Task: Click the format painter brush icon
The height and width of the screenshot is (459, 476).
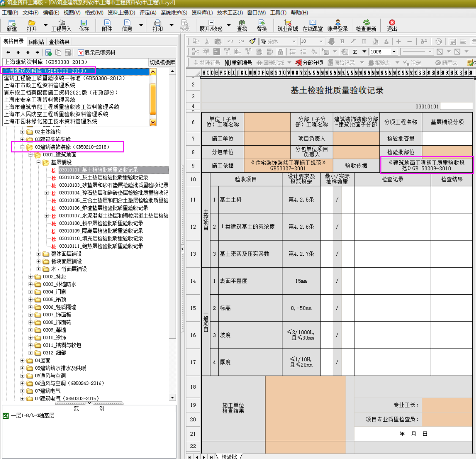Action: 252,41
